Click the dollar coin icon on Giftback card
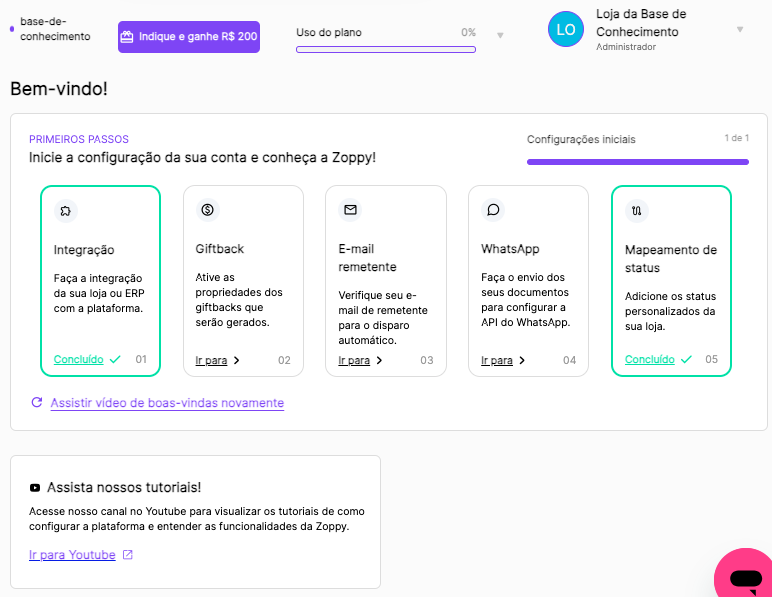The width and height of the screenshot is (772, 597). tap(207, 210)
